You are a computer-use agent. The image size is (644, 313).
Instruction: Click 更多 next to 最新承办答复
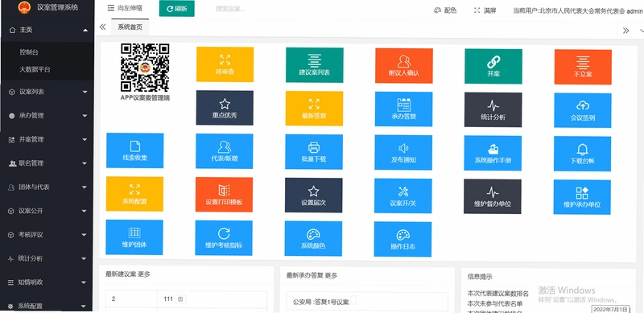(331, 276)
